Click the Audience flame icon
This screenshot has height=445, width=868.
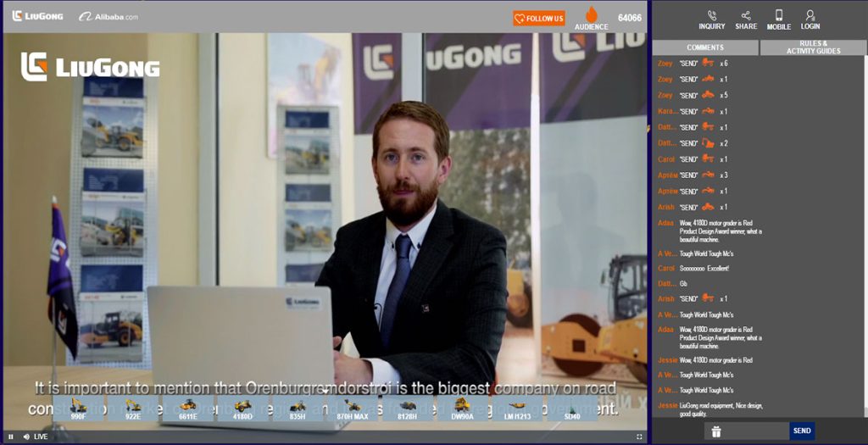[591, 14]
